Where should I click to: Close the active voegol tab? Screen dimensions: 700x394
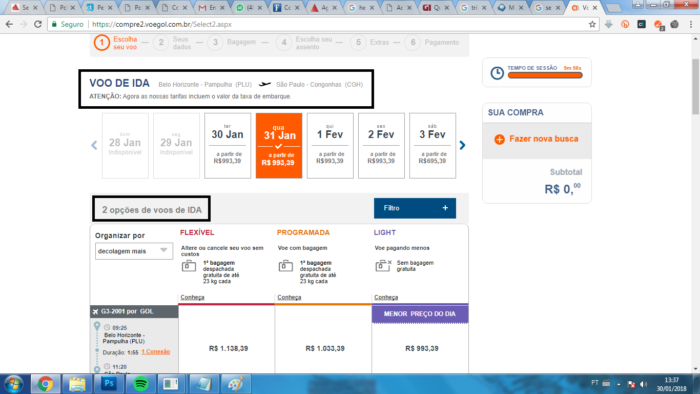point(595,8)
